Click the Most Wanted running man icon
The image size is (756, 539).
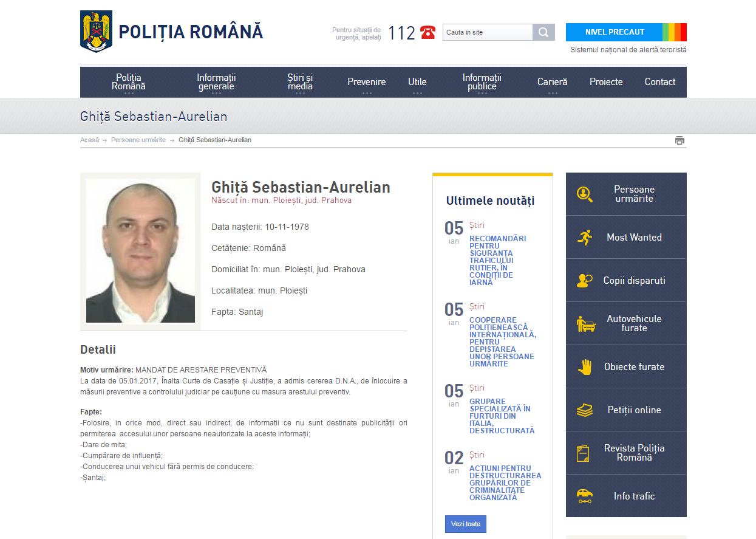[x=584, y=238]
